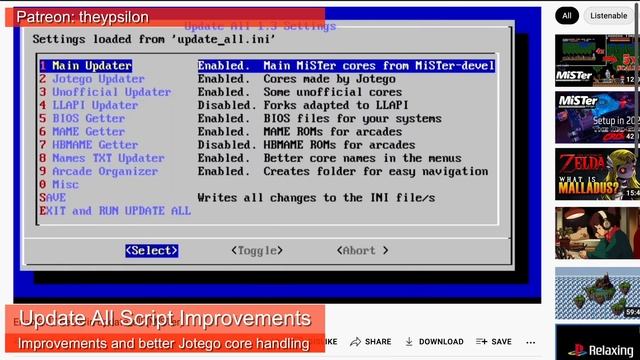Open the MiSTer Setup in 20 thumbnail
This screenshot has height=360, width=640.
(597, 117)
